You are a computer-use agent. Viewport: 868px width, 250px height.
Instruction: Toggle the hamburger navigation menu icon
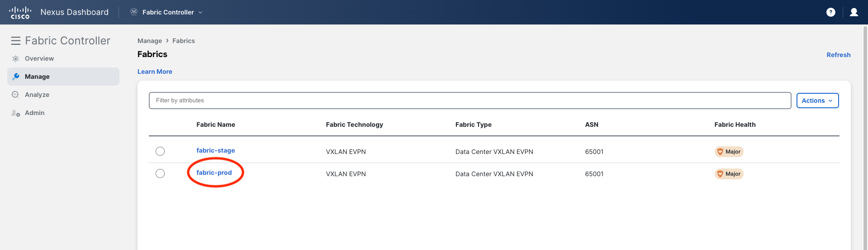(16, 41)
